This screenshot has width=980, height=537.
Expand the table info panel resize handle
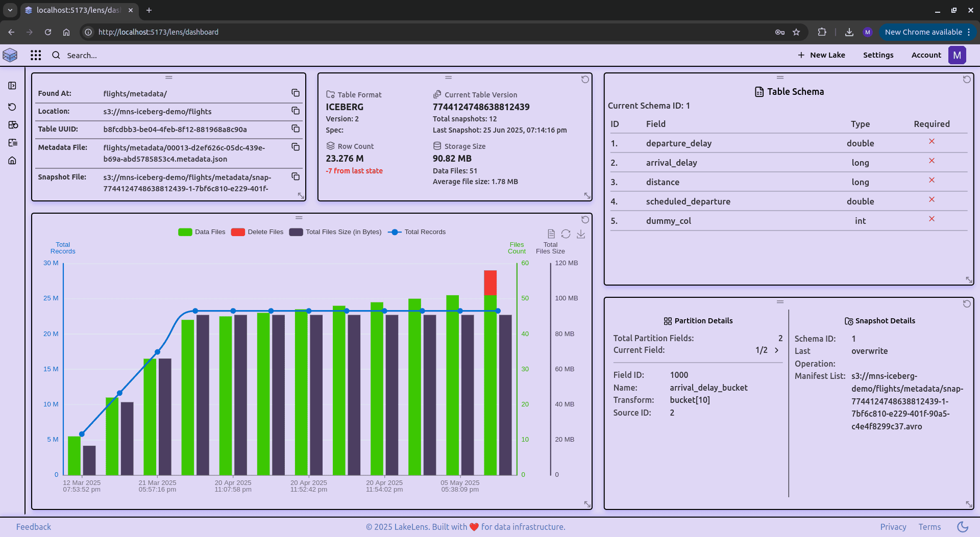(x=301, y=196)
